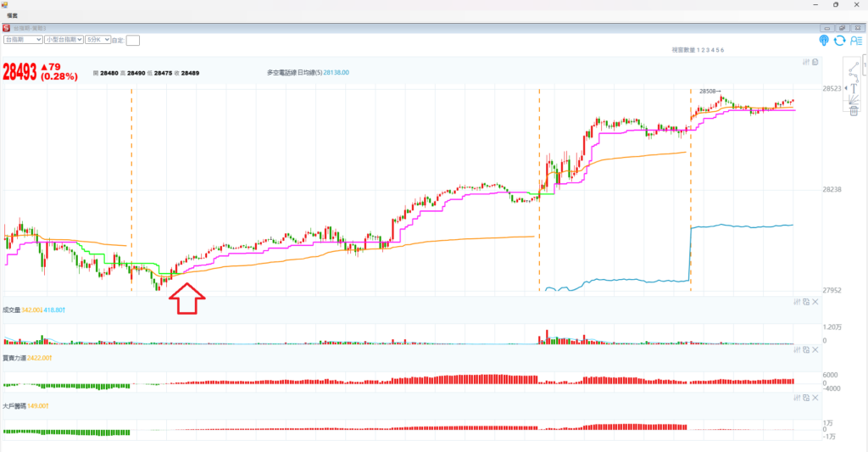
Task: Click the blue refresh arrows icon
Action: [840, 40]
